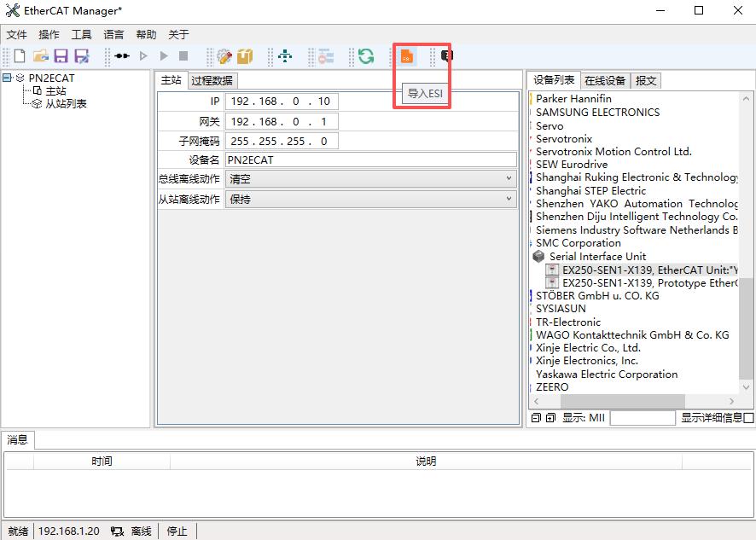The height and width of the screenshot is (540, 756).
Task: Open project with the folder icon
Action: point(40,56)
